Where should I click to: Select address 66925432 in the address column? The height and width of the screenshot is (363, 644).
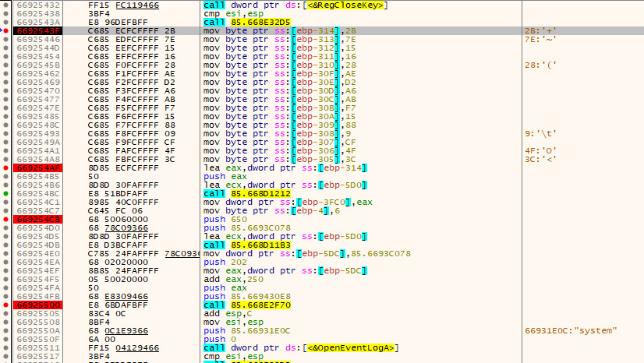pos(38,5)
